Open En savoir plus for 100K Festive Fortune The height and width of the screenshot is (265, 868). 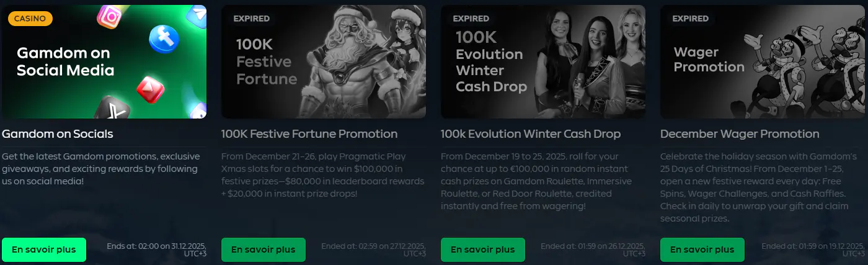point(263,249)
